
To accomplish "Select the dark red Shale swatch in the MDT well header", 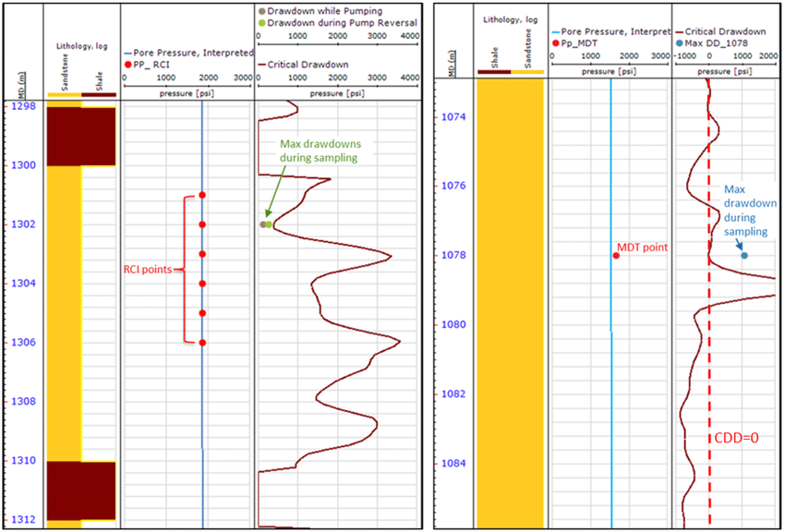I will [x=493, y=71].
